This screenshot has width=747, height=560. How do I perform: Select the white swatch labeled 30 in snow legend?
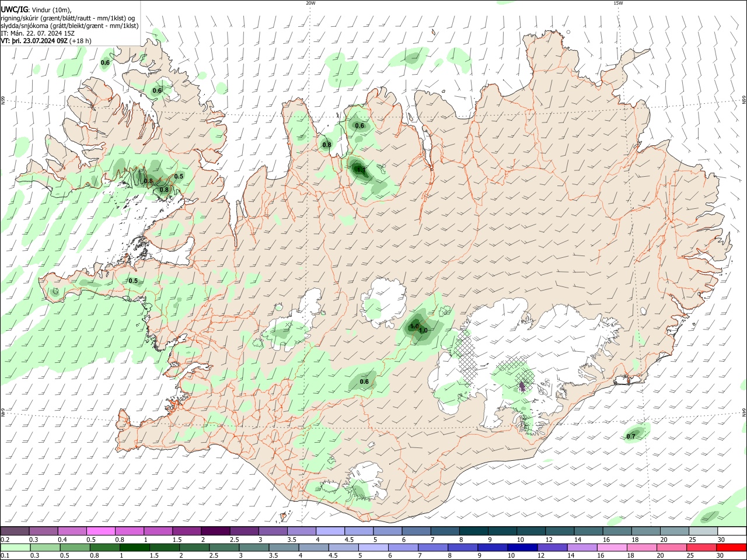point(732,531)
